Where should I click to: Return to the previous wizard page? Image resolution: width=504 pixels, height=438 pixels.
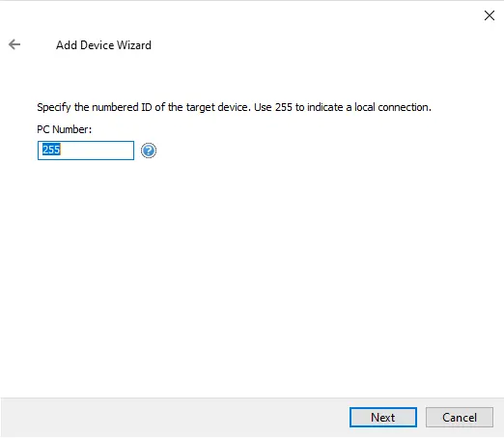click(14, 44)
